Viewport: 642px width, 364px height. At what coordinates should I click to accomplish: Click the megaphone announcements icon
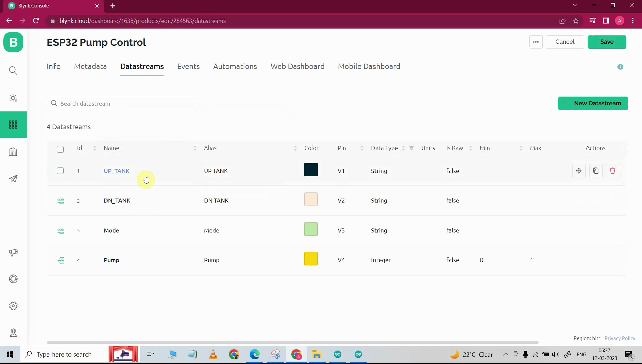[x=13, y=252]
